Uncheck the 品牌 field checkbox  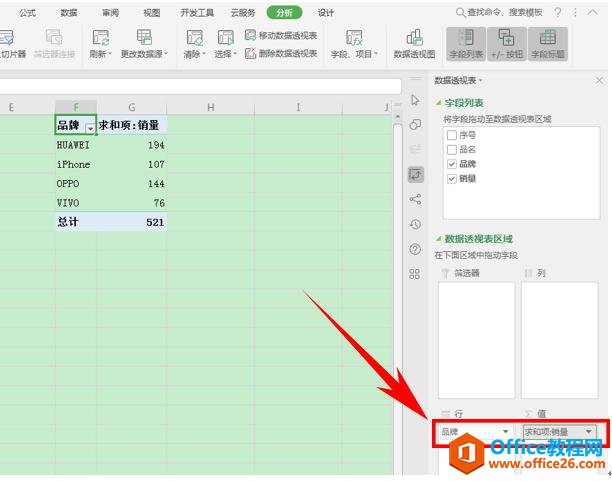coord(452,164)
